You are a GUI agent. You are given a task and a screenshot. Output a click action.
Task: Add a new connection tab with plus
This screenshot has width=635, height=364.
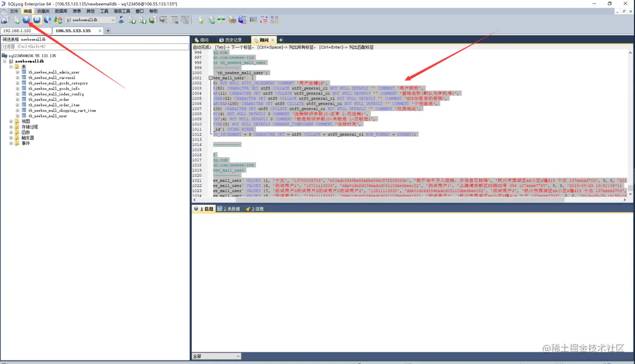pyautogui.click(x=108, y=31)
